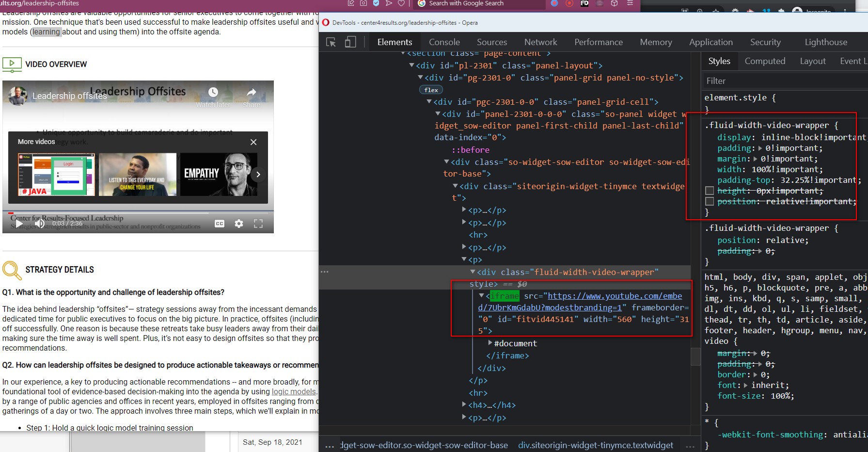Viewport: 868px width, 452px height.
Task: Open the selected node's three-dot actions
Action: pyautogui.click(x=325, y=272)
